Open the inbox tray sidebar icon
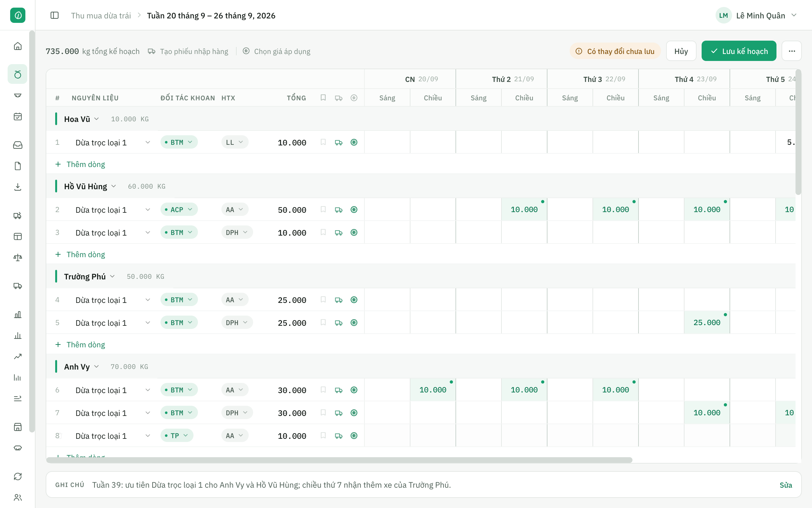Viewport: 812px width, 508px height. coord(17,145)
